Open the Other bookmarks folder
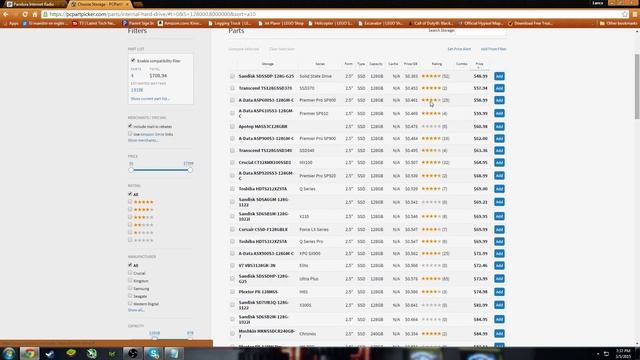The image size is (640, 360). [618, 23]
